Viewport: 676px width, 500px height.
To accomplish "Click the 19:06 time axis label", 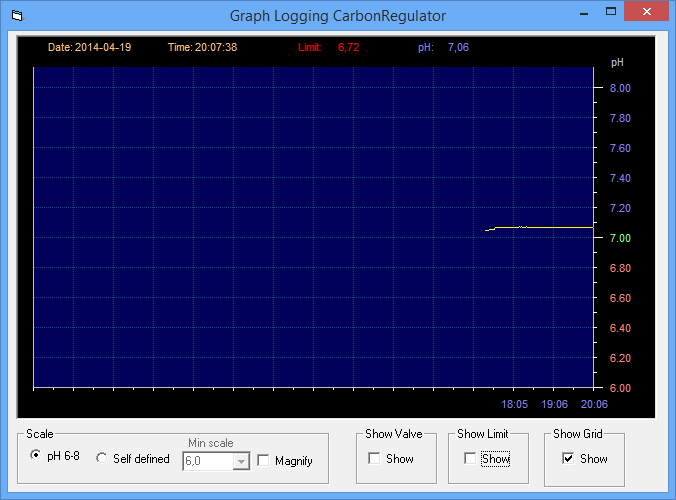I will [x=554, y=404].
